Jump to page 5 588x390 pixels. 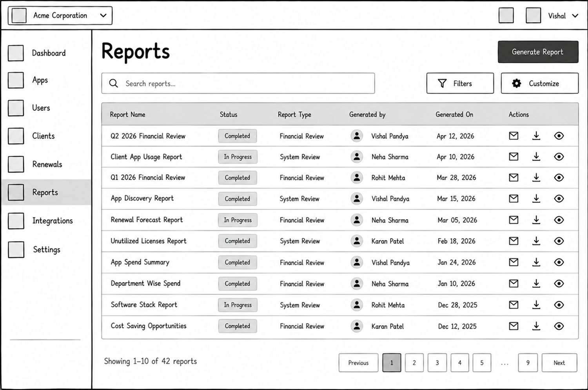pyautogui.click(x=482, y=363)
